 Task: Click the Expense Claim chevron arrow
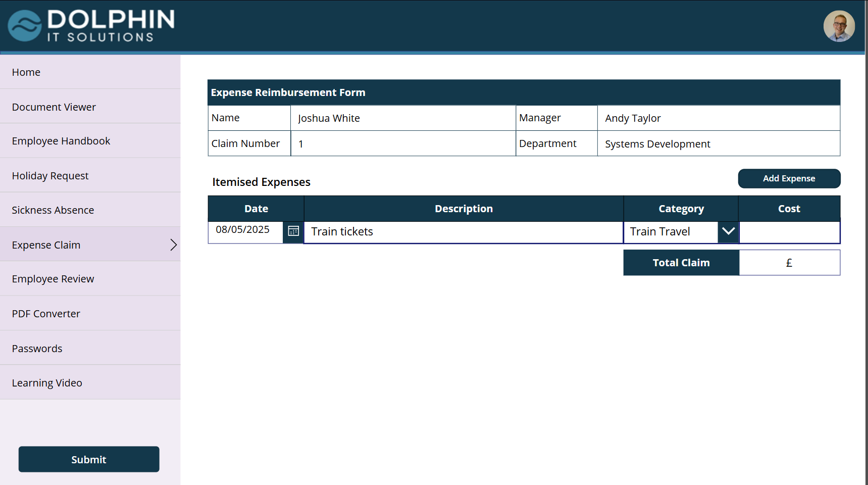point(173,245)
